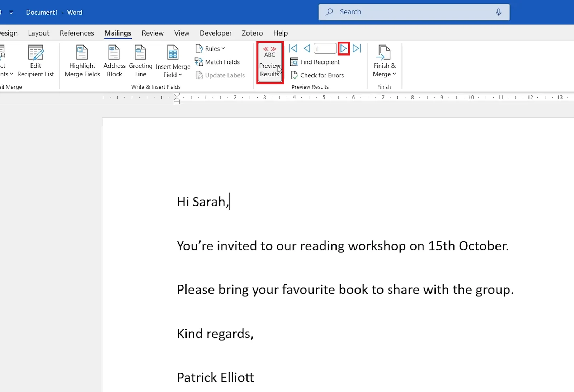Click the "Hi Sarah," line
This screenshot has width=574, height=392.
coord(203,202)
